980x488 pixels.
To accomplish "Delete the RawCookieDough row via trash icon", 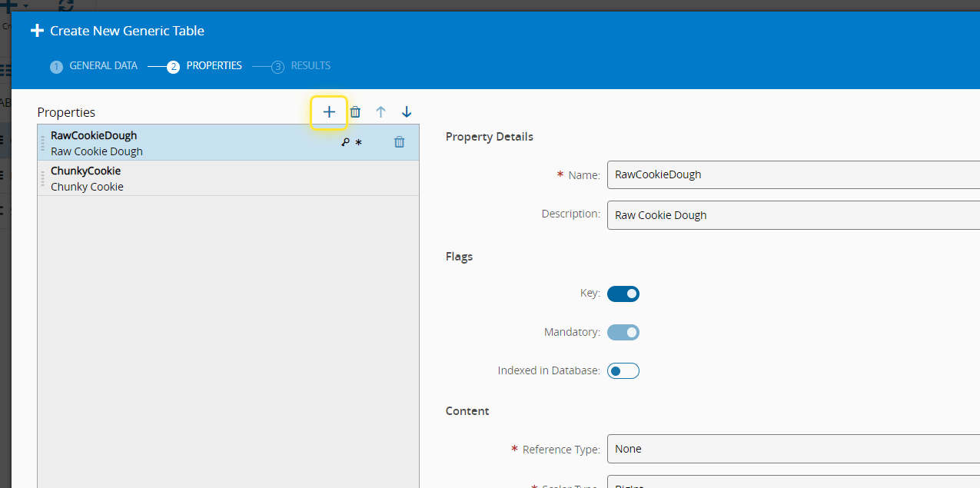I will (x=399, y=142).
